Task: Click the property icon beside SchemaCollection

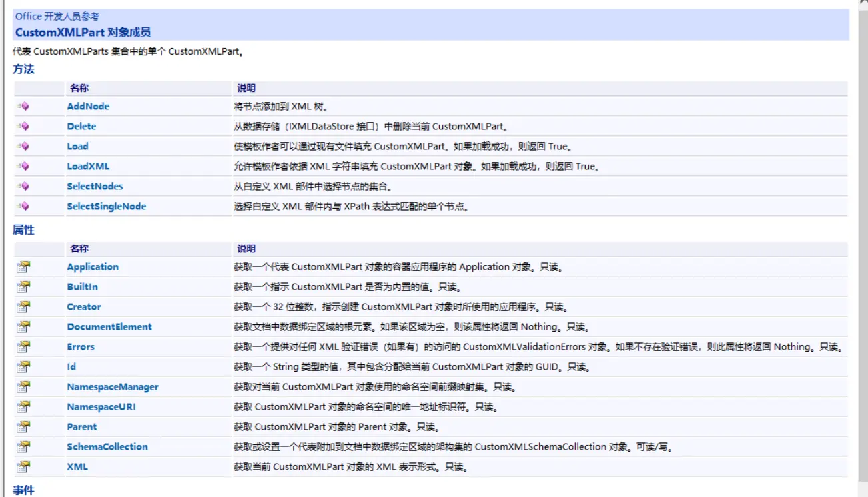Action: [x=23, y=447]
